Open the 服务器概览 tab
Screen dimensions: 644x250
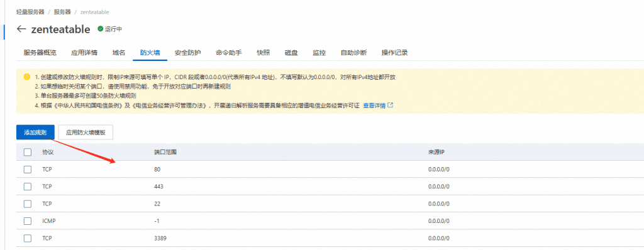pyautogui.click(x=40, y=53)
